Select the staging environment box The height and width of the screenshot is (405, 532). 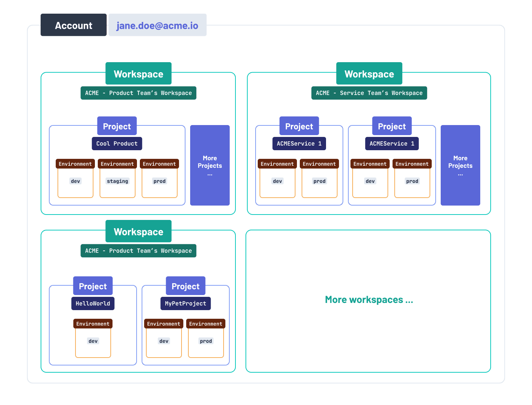point(117,181)
